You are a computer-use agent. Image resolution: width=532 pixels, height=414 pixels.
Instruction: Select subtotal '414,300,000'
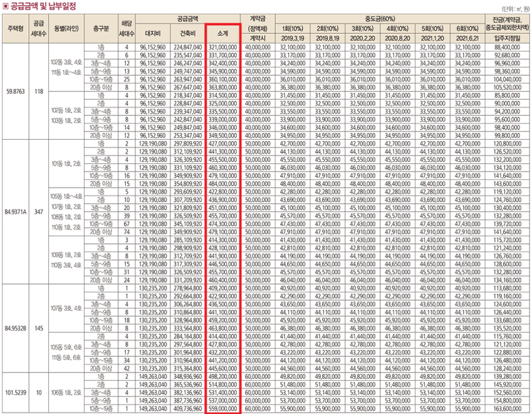coord(222,240)
